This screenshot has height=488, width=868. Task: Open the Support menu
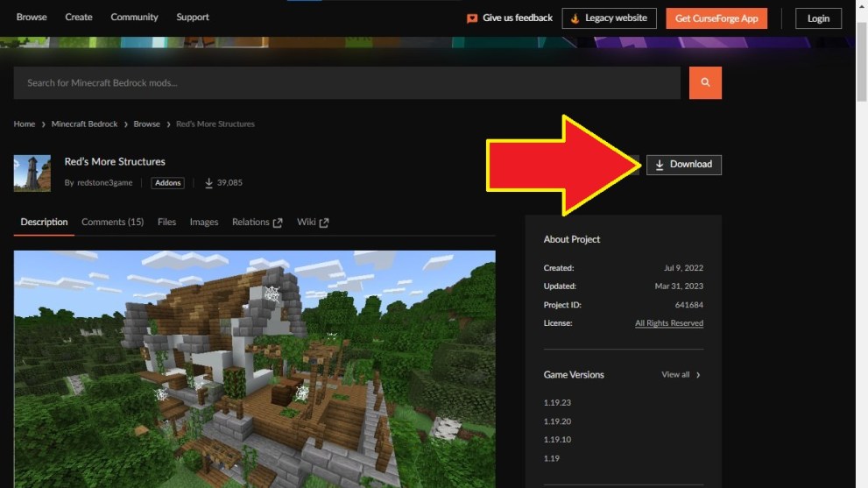pos(193,18)
